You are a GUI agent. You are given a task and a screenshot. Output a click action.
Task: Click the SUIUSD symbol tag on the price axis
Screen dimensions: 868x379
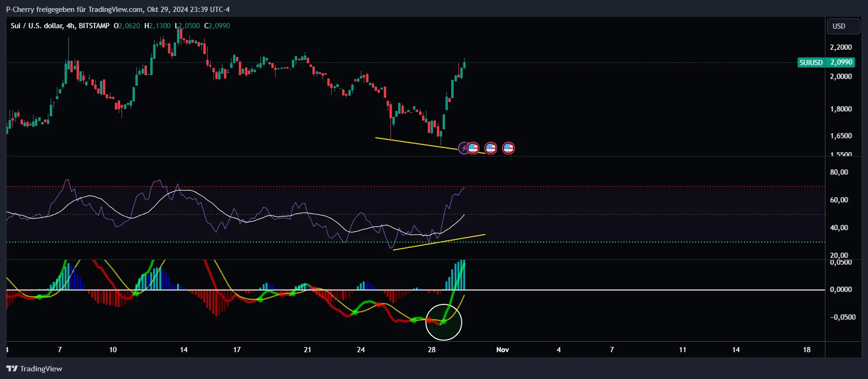pyautogui.click(x=811, y=62)
